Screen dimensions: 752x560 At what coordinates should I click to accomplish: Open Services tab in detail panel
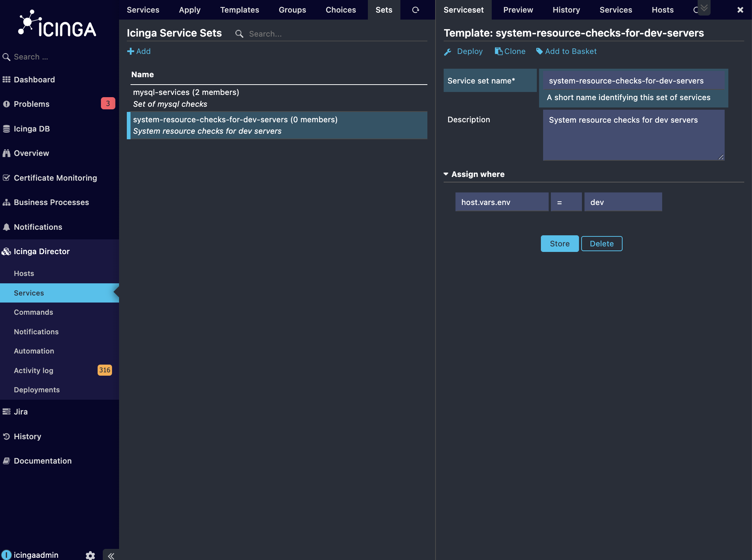pyautogui.click(x=616, y=10)
